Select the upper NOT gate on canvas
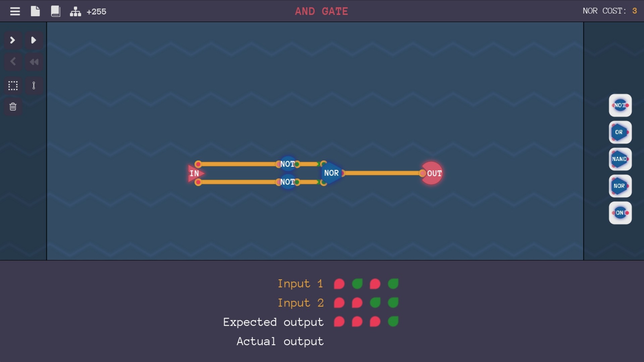The image size is (644, 362). point(287,164)
